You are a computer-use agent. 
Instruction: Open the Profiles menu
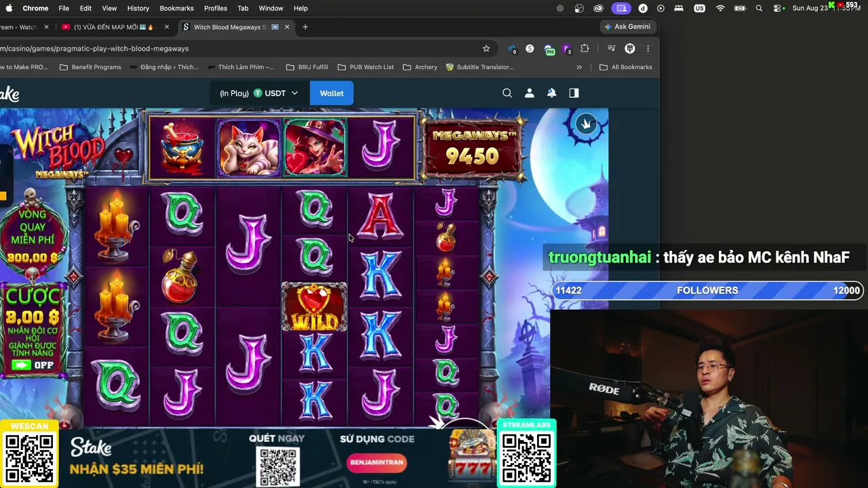[216, 8]
